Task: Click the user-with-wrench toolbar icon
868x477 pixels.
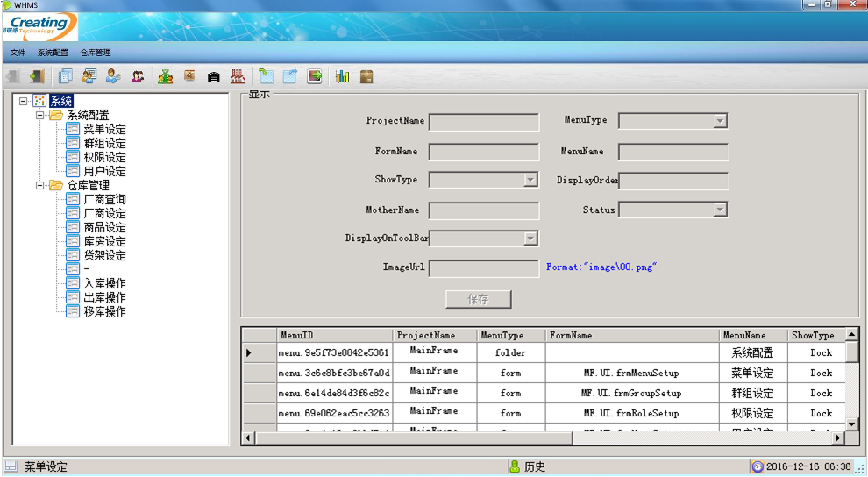Action: pyautogui.click(x=113, y=77)
